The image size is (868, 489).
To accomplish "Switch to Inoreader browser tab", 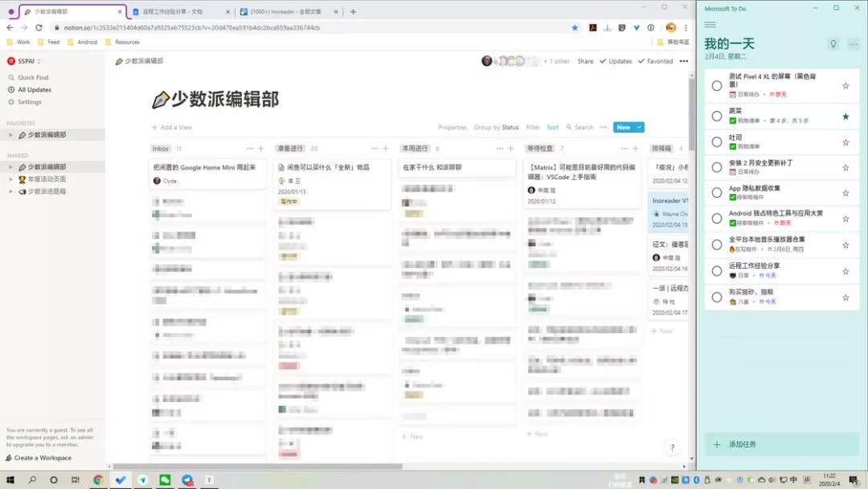I will point(289,11).
